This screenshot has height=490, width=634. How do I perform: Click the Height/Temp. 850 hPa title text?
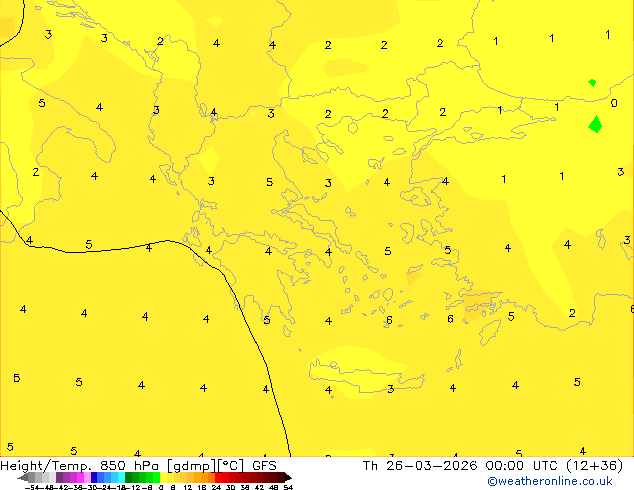(79, 466)
